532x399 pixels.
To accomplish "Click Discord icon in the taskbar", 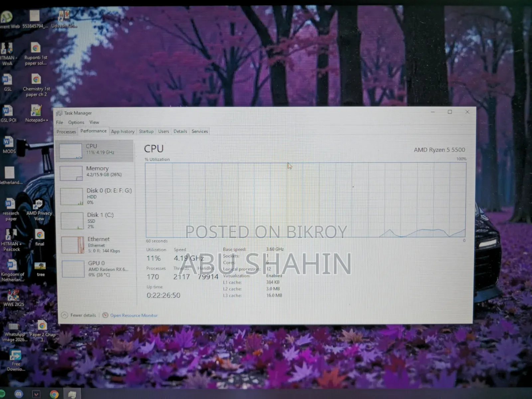I will point(19,394).
